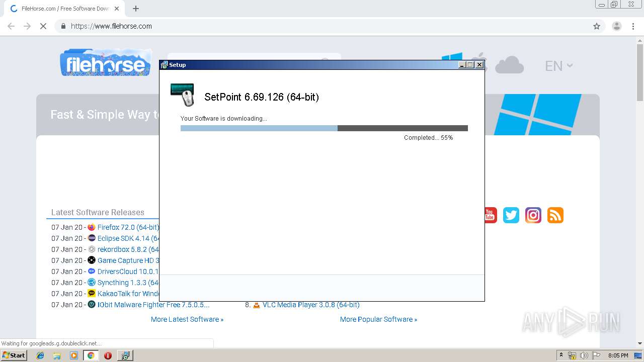The image size is (644, 362).
Task: Stop loading the page in Chrome
Action: pyautogui.click(x=43, y=26)
